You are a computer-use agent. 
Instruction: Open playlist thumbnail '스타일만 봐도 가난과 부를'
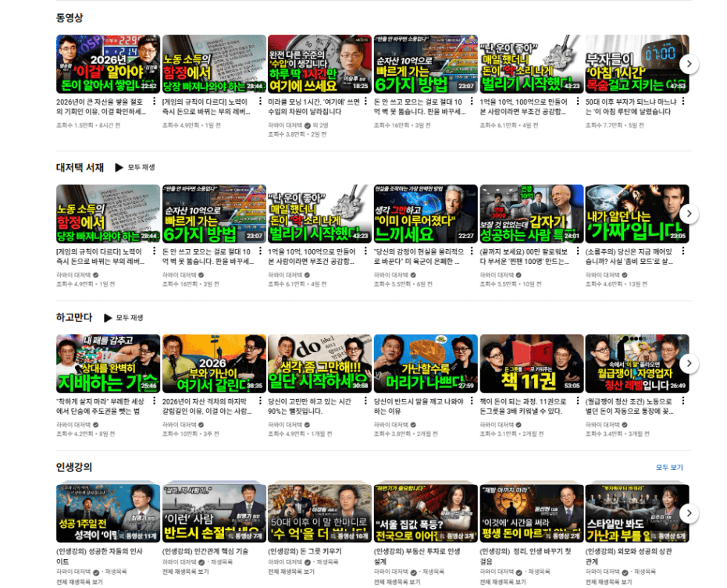637,513
